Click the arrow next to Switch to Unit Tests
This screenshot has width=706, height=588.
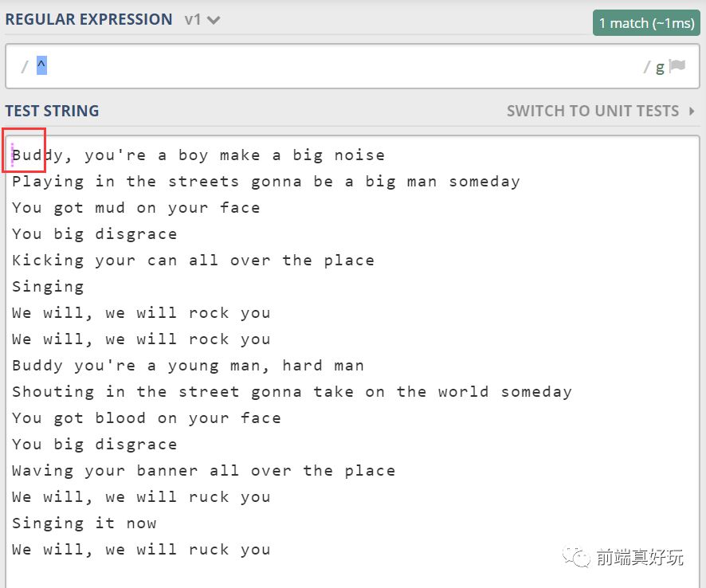click(692, 111)
